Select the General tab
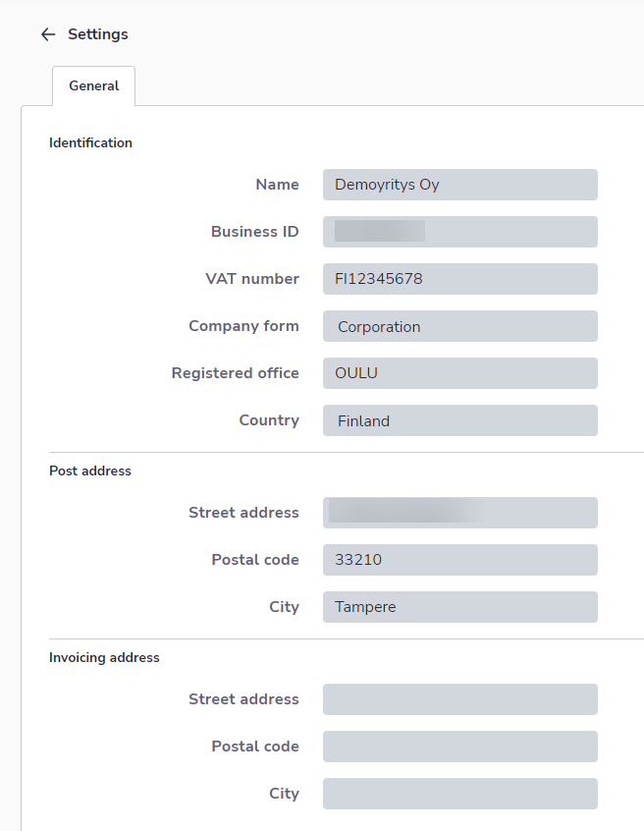Image resolution: width=644 pixels, height=831 pixels. point(93,85)
